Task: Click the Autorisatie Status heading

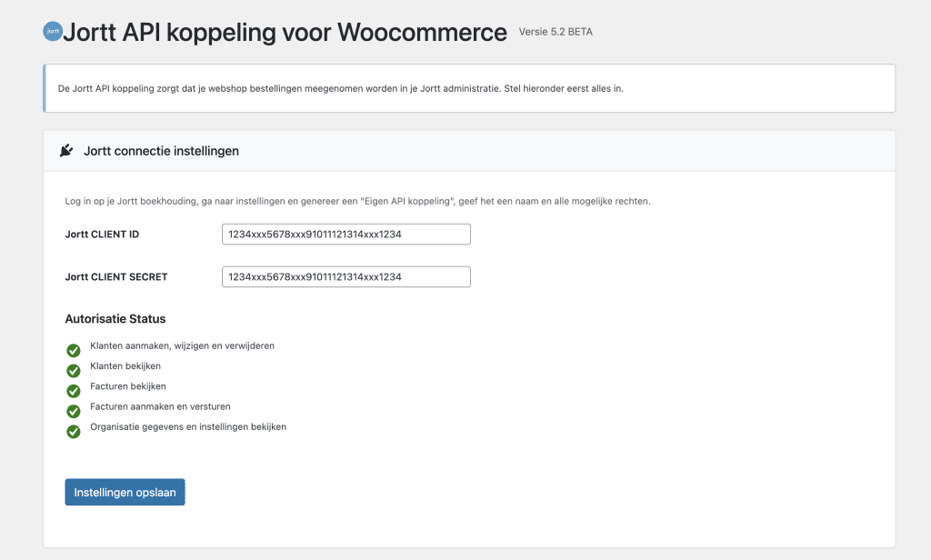Action: coord(115,319)
